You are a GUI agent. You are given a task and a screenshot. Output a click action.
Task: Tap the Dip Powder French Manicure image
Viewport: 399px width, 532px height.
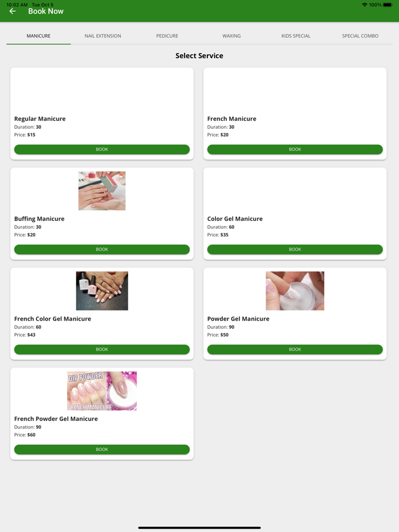102,391
